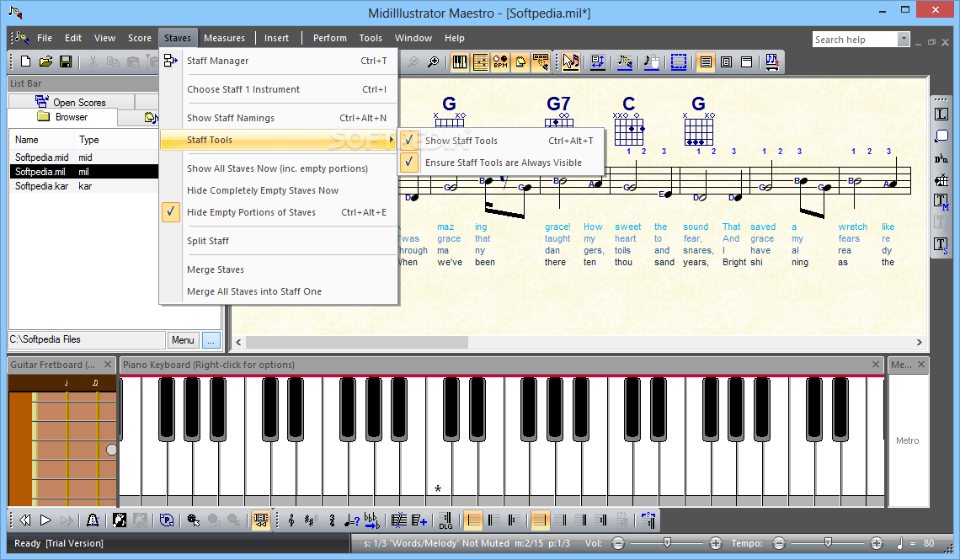Viewport: 960px width, 560px height.
Task: Switch to the Open Scores tab
Action: [x=71, y=102]
